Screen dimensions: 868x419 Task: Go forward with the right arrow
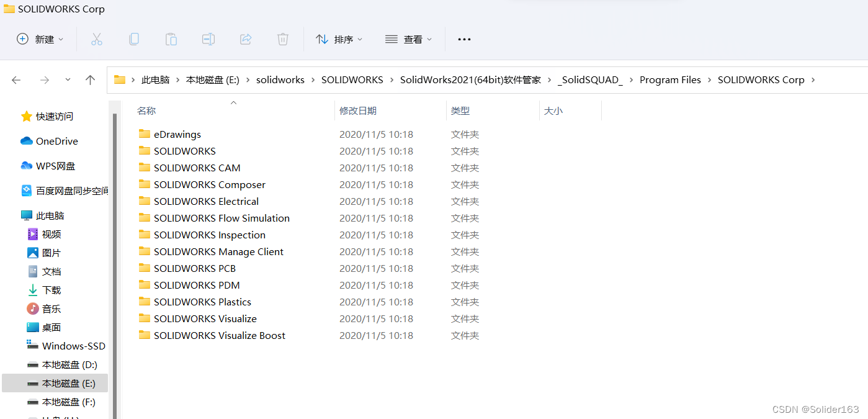(44, 80)
